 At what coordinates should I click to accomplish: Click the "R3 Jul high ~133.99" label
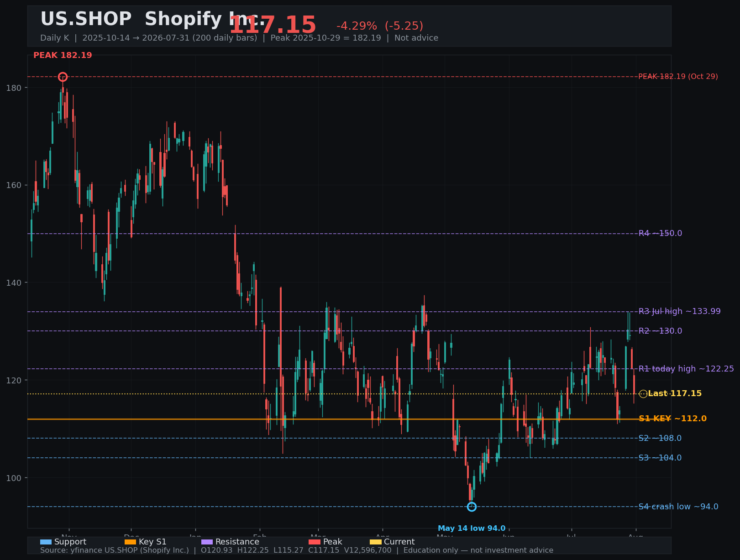pyautogui.click(x=679, y=311)
